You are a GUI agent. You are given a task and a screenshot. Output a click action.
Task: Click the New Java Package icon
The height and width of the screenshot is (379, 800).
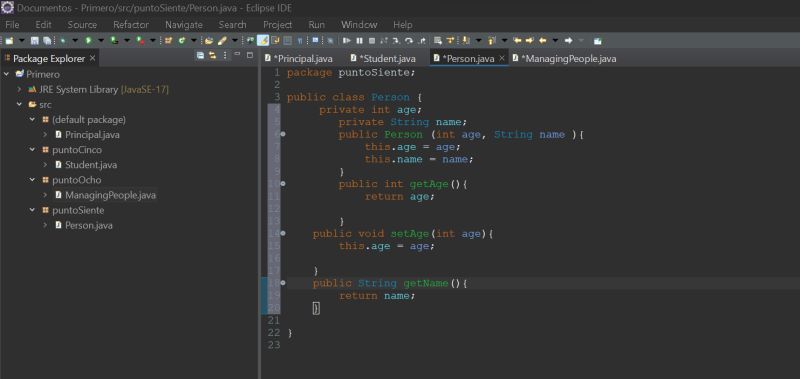tap(168, 40)
